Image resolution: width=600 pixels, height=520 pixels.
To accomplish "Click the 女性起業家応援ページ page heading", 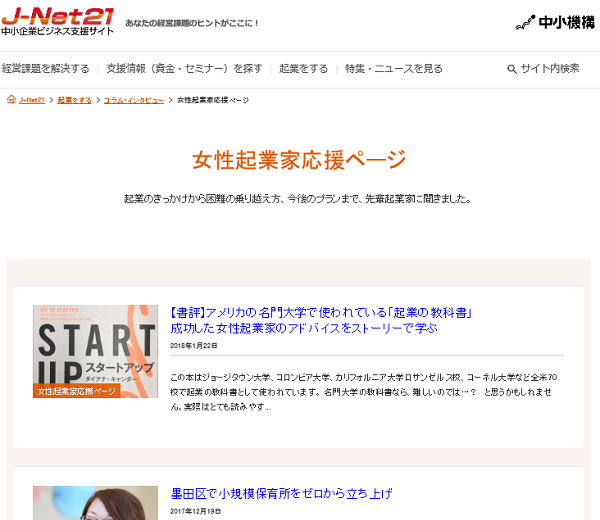I will [299, 160].
